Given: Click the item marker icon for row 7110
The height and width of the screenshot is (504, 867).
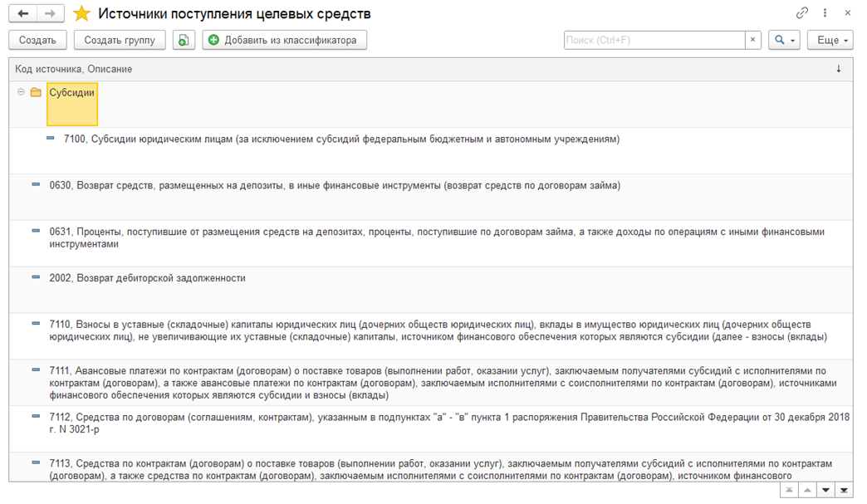Looking at the screenshot, I should point(36,324).
